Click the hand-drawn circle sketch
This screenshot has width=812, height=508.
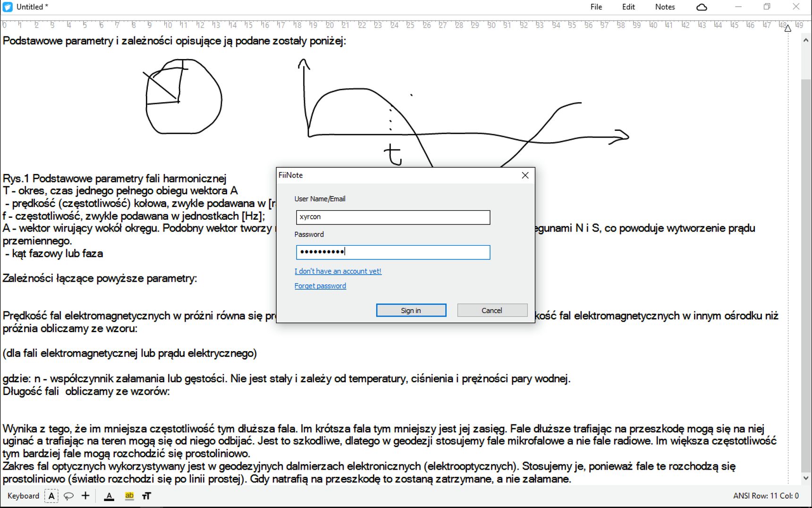point(183,96)
